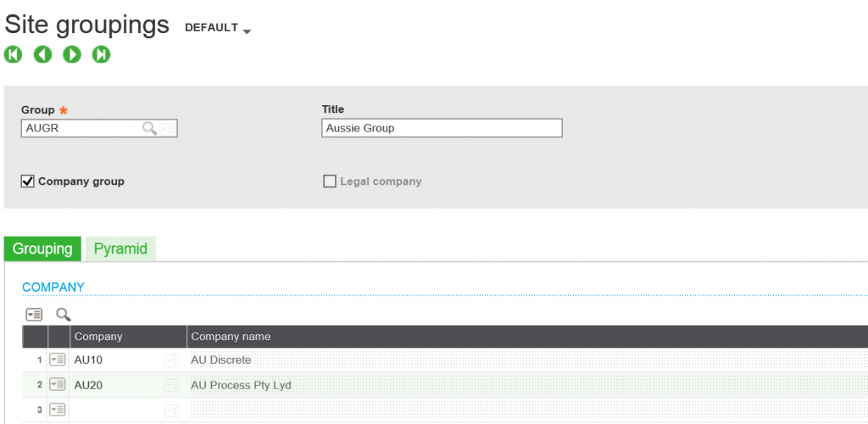This screenshot has width=868, height=424.
Task: Open the DEFAULT dropdown
Action: coord(218,28)
